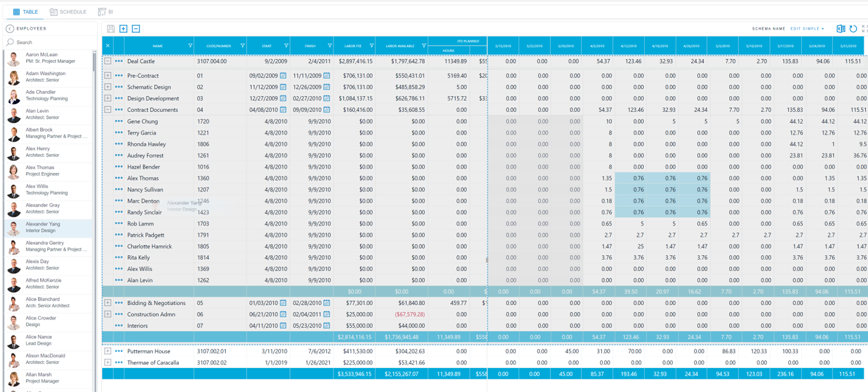Viewport: 868px width, 392px height.
Task: Go back using the EMPLOYEES panel chevron
Action: point(10,28)
